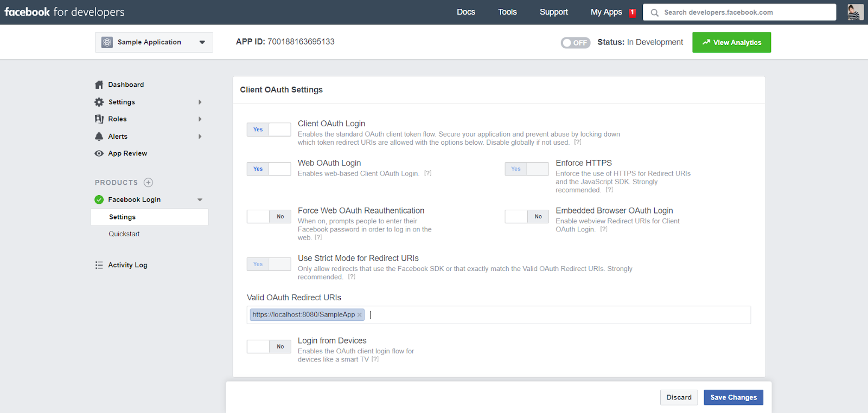Screen dimensions: 868x413
Task: Click the Roles badge icon
Action: coord(99,119)
